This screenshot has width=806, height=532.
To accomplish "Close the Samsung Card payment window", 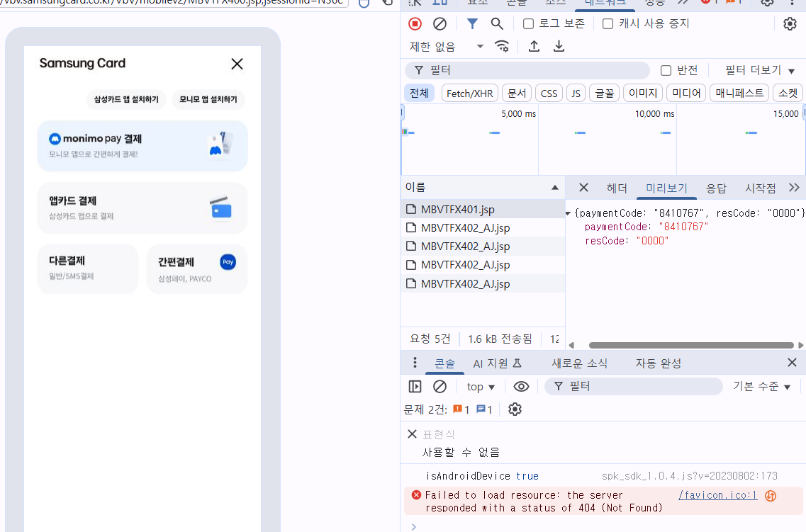I will 237,64.
